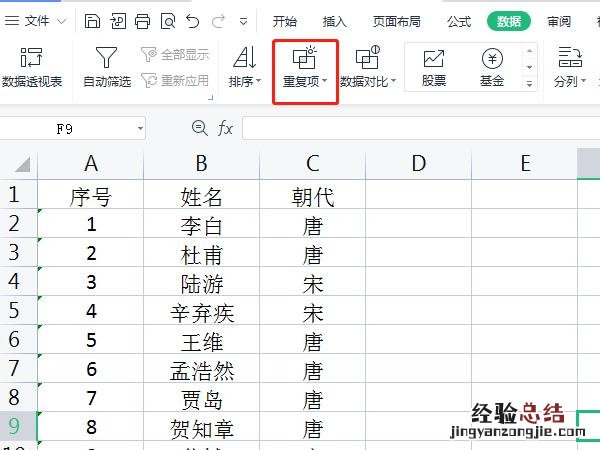The image size is (600, 450).
Task: Open the 分列 text to columns dropdown
Action: pyautogui.click(x=570, y=67)
